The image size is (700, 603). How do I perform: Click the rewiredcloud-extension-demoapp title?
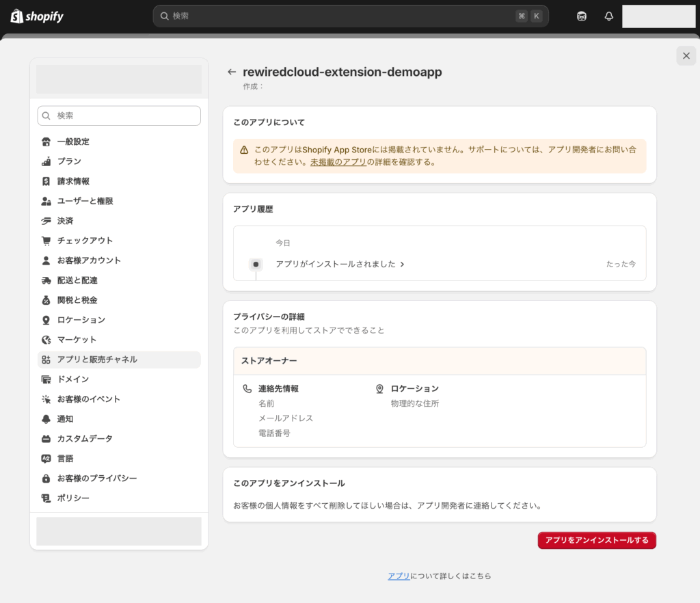(x=342, y=72)
